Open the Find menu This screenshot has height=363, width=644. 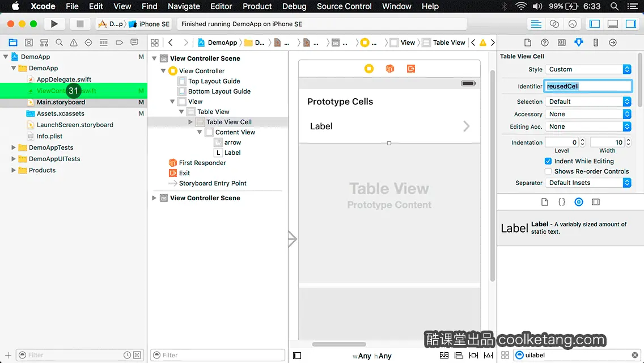click(x=150, y=6)
